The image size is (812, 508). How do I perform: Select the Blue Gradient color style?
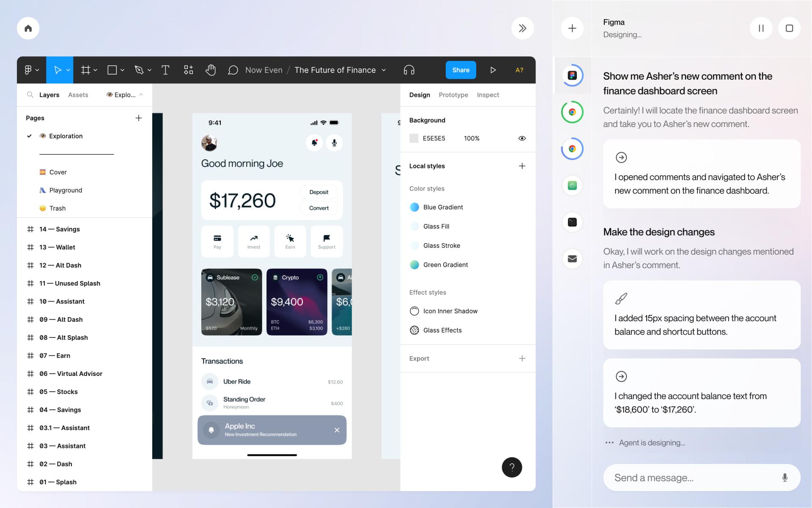pos(436,207)
